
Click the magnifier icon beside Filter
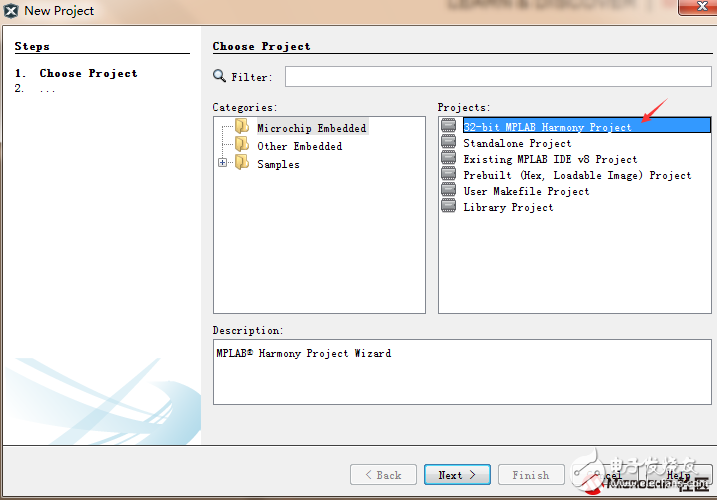tap(219, 75)
